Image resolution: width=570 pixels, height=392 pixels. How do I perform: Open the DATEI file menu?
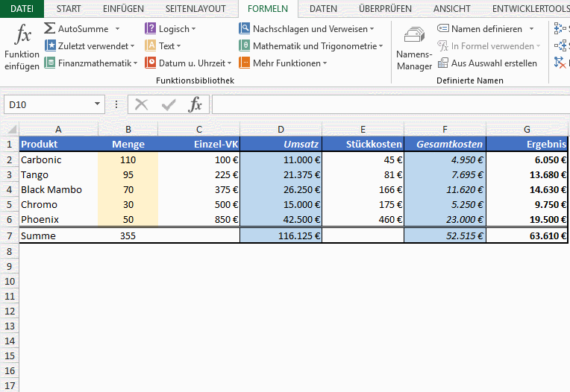pyautogui.click(x=22, y=9)
